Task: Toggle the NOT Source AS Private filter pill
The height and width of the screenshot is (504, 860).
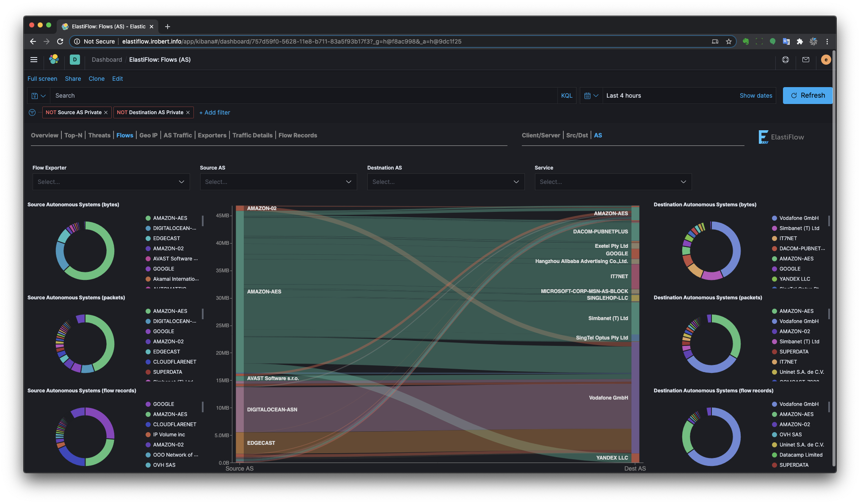Action: coord(74,112)
